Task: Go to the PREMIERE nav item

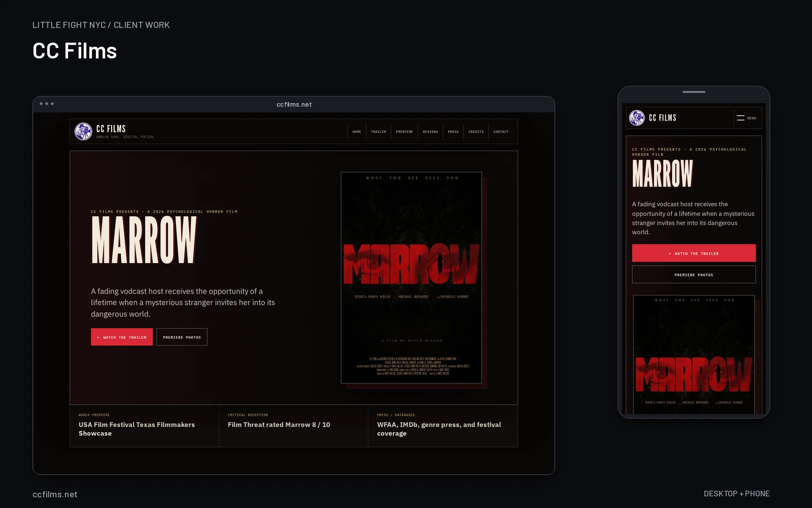Action: (404, 132)
